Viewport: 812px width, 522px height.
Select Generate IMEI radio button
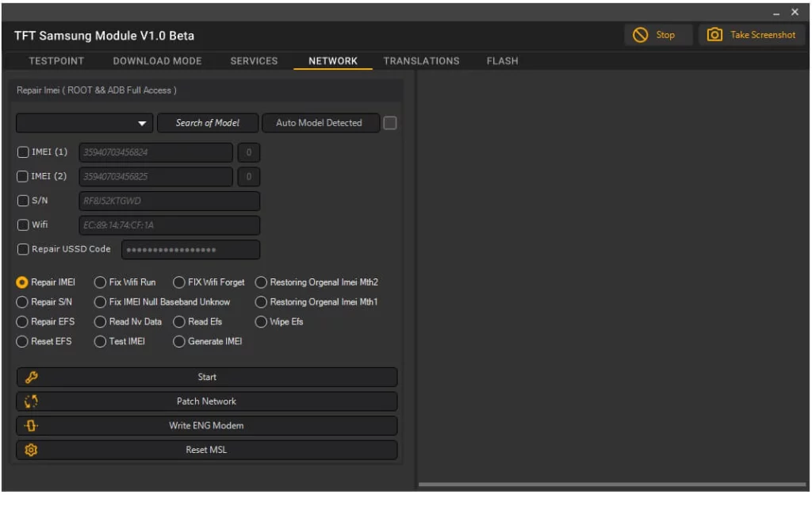[x=178, y=341]
